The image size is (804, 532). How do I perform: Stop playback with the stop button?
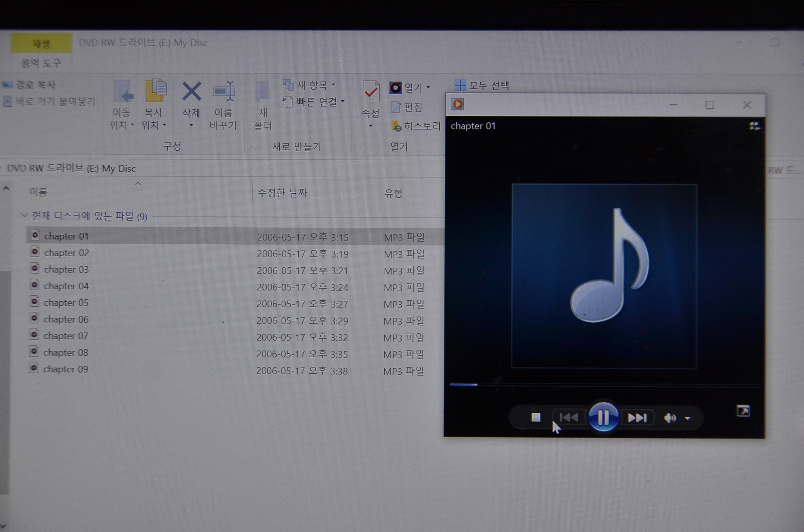(x=536, y=417)
